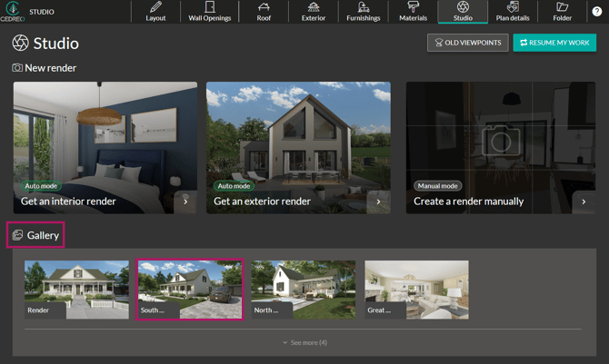609x364 pixels.
Task: Click the Studio aperture icon beside heading
Action: (21, 43)
